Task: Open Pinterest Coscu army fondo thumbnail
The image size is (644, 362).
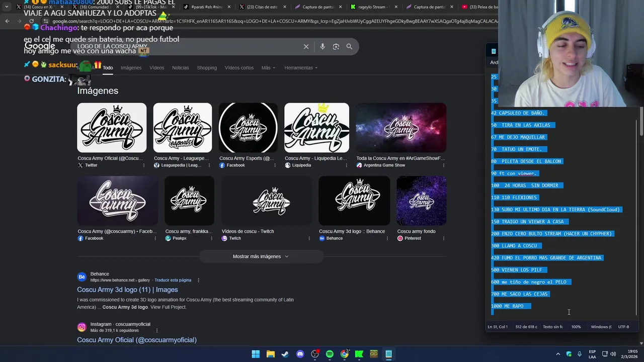Action: (x=421, y=201)
